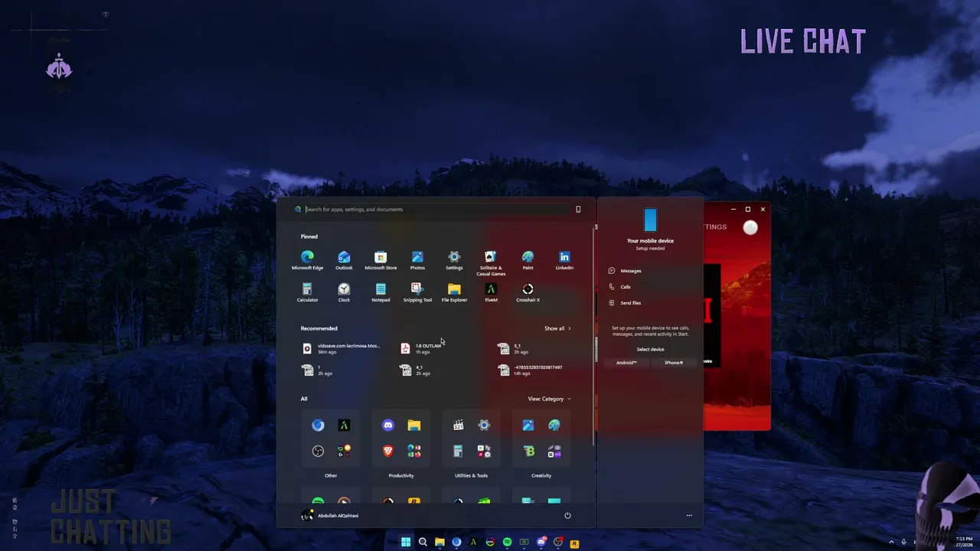Click Show all in Recommended section
This screenshot has width=980, height=551.
point(557,328)
